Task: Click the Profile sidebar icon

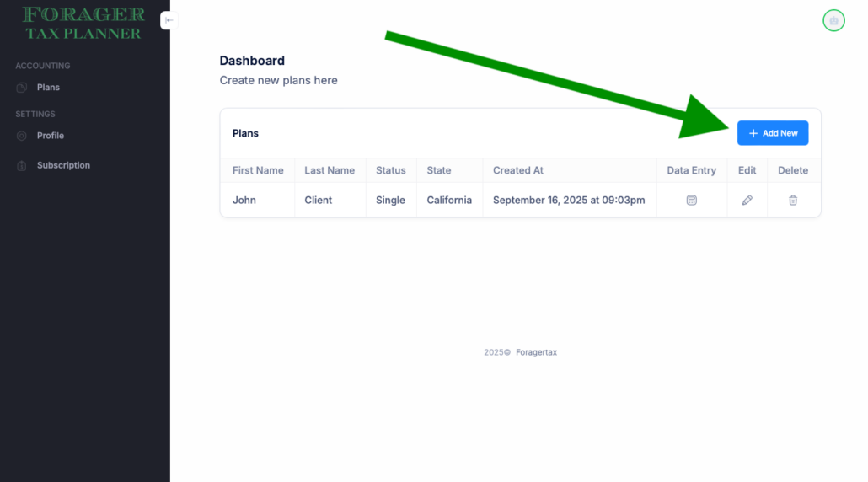Action: (22, 136)
